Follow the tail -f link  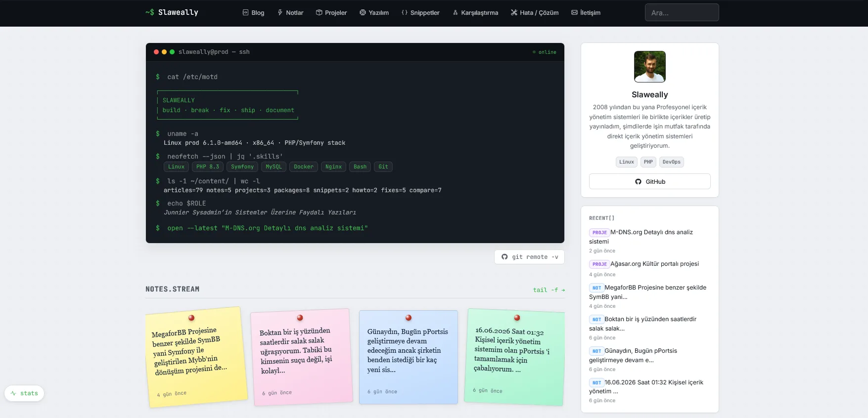coord(549,290)
